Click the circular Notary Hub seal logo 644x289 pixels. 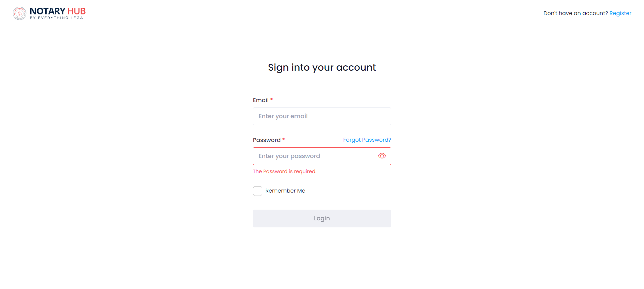click(x=19, y=13)
